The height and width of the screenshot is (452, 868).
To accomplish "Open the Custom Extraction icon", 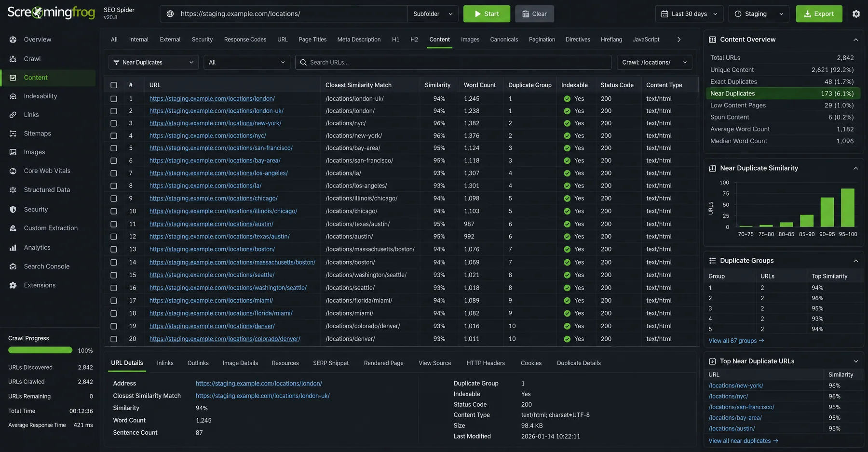I will 13,228.
